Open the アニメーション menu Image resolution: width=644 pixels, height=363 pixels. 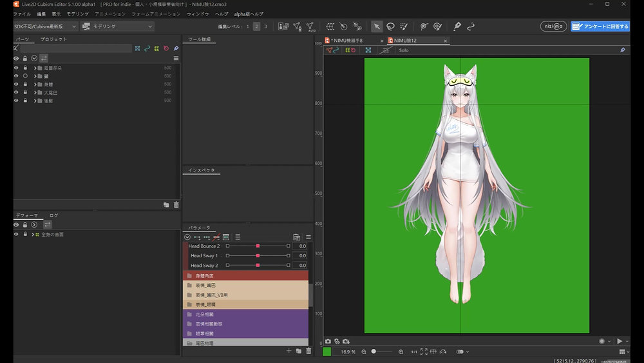[110, 14]
